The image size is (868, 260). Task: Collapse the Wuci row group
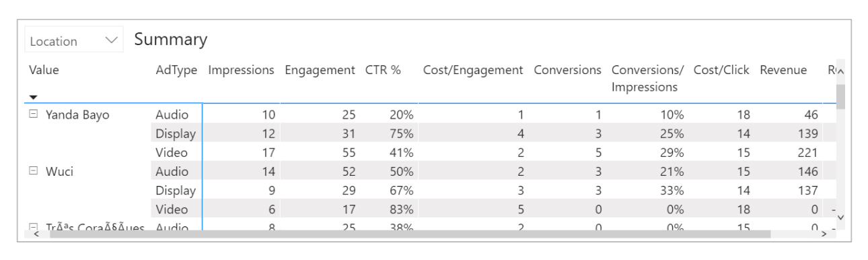coord(34,171)
